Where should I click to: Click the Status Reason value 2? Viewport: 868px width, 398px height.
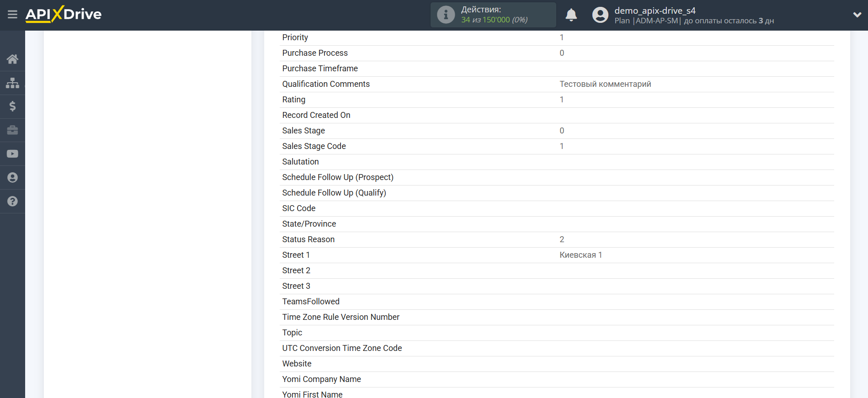pos(562,239)
